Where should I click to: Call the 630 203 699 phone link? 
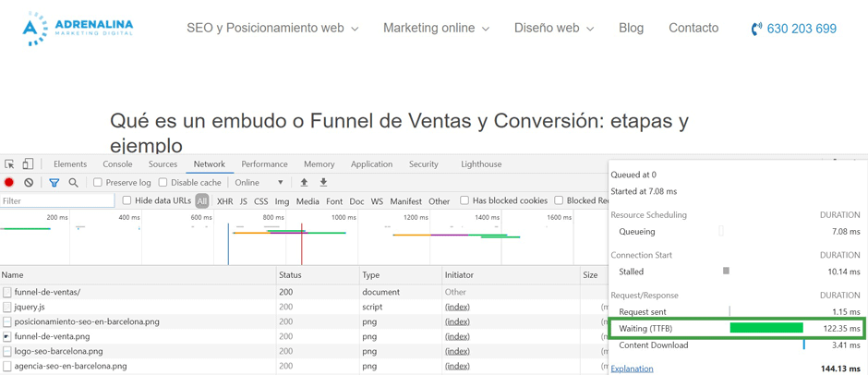pyautogui.click(x=802, y=29)
